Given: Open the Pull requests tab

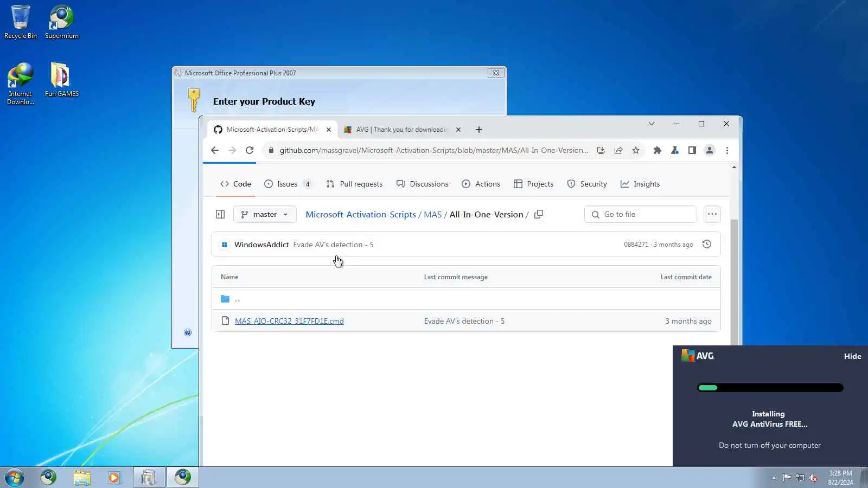Looking at the screenshot, I should 354,184.
